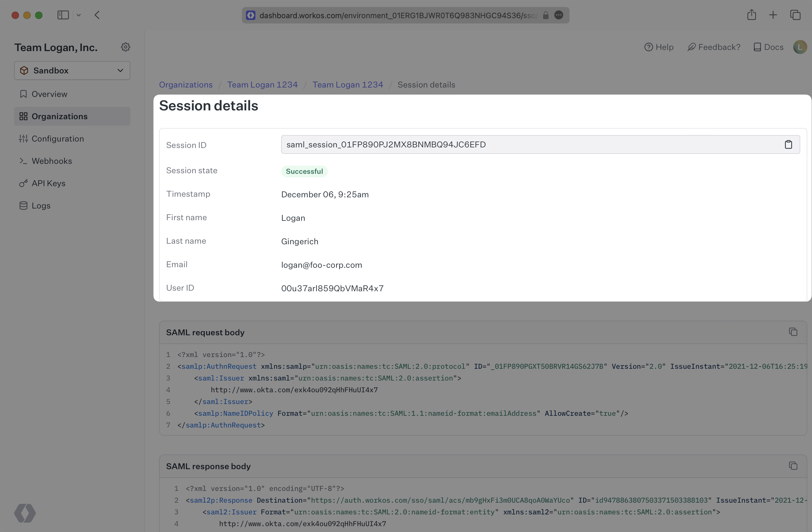This screenshot has height=532, width=812.
Task: Open the sidebar options chevron in browser toolbar
Action: [79, 15]
